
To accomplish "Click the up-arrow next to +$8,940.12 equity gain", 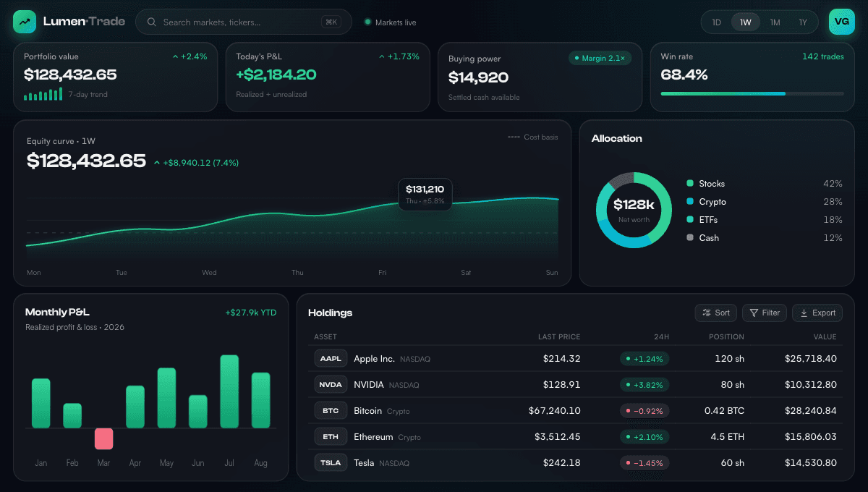I will tap(157, 163).
